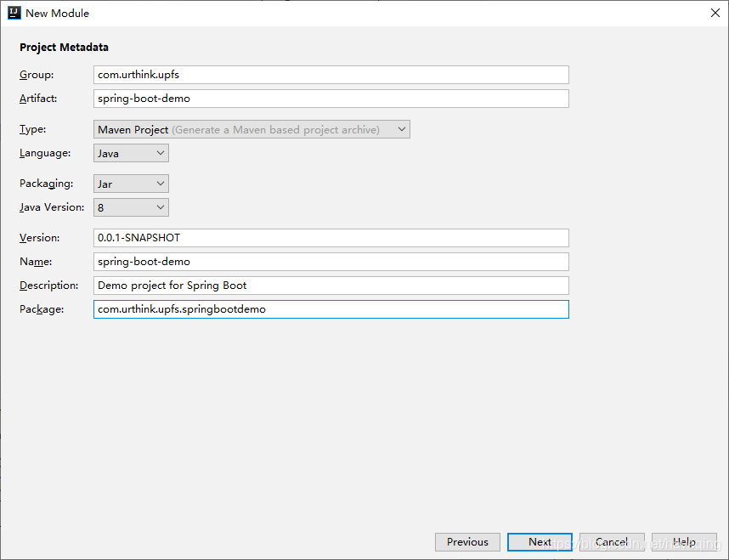Focus the Artifact text field
The width and height of the screenshot is (729, 560).
pyautogui.click(x=331, y=99)
